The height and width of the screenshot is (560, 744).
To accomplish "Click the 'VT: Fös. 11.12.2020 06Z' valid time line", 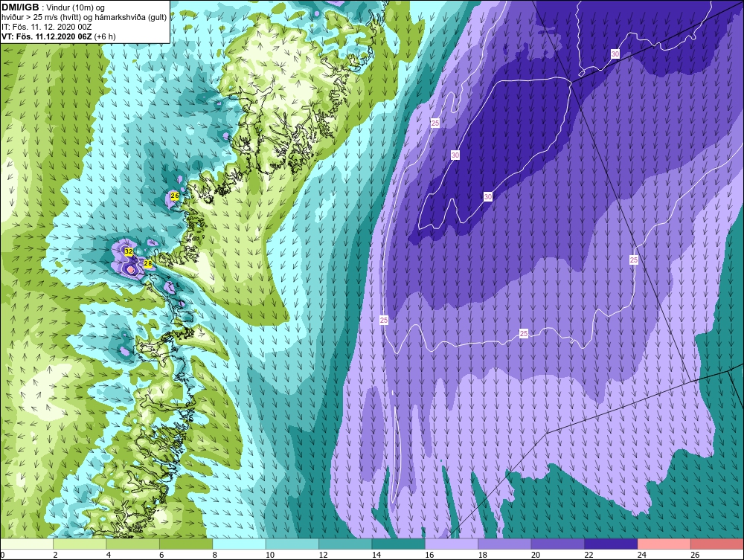I will 47,36.
